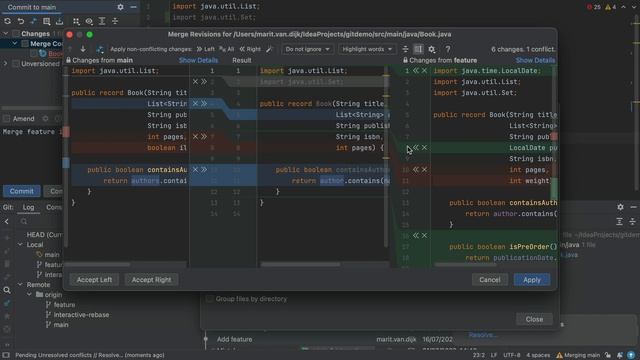Switch to the Git Log tab
This screenshot has height=360, width=640.
[28, 207]
